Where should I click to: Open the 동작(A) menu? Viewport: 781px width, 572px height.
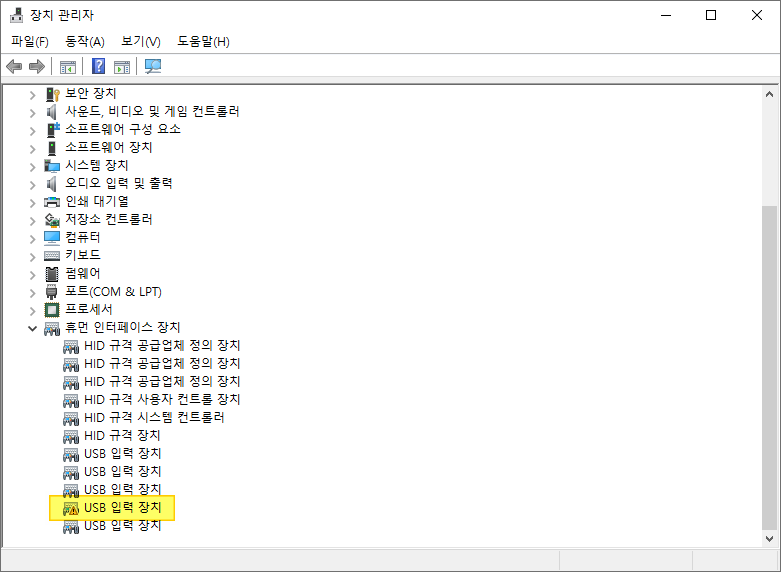(x=85, y=41)
